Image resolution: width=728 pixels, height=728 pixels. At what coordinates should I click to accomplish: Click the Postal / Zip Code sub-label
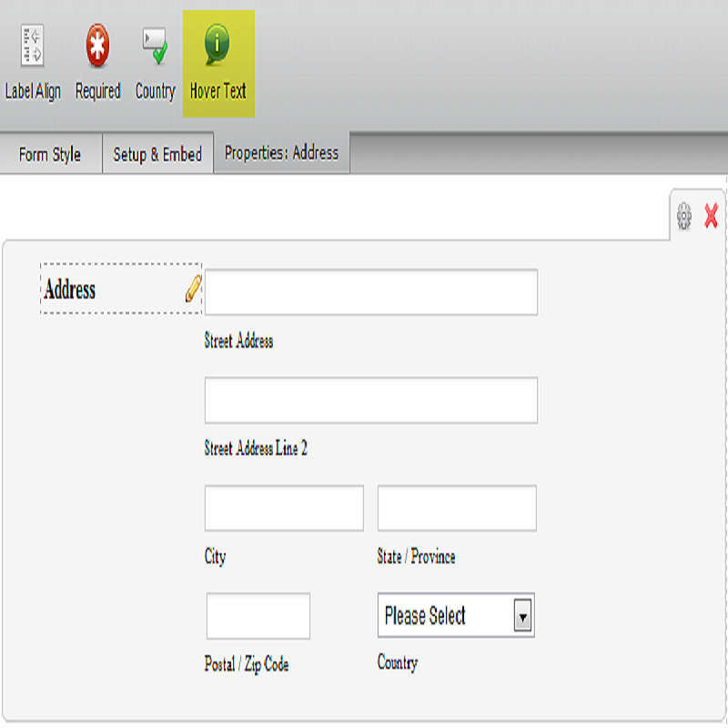coord(247,664)
